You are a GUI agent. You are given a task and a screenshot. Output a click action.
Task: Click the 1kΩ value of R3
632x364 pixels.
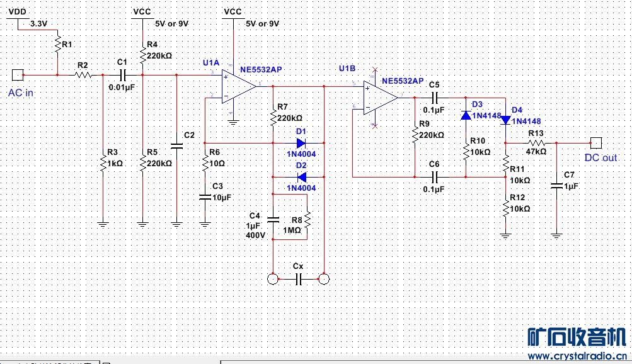[x=115, y=164]
